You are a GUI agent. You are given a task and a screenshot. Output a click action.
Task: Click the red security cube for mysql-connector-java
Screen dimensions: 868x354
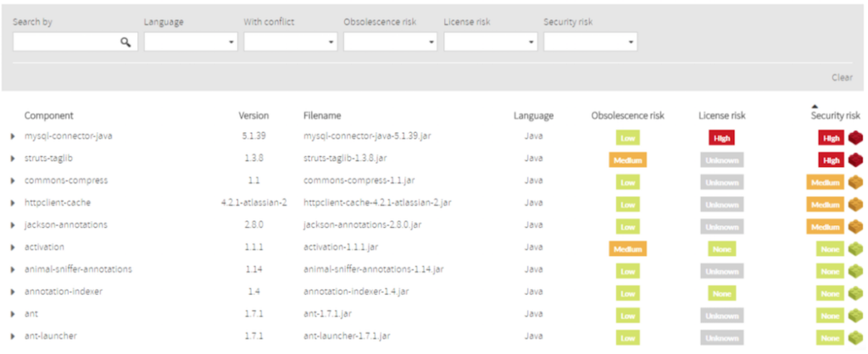point(855,138)
